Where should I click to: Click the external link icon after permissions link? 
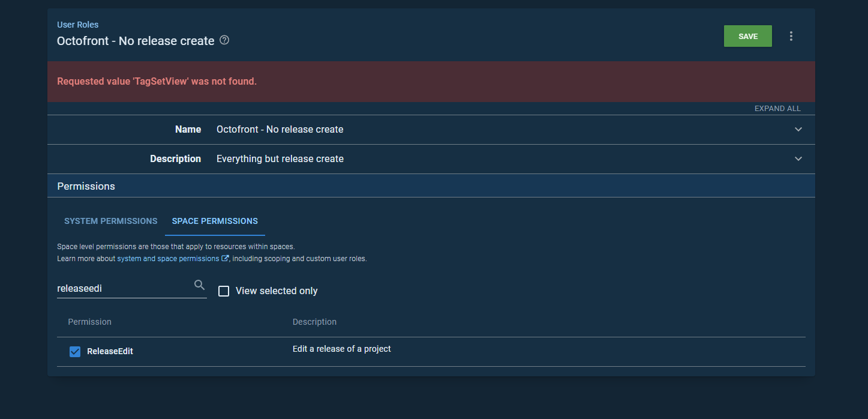[x=226, y=258]
